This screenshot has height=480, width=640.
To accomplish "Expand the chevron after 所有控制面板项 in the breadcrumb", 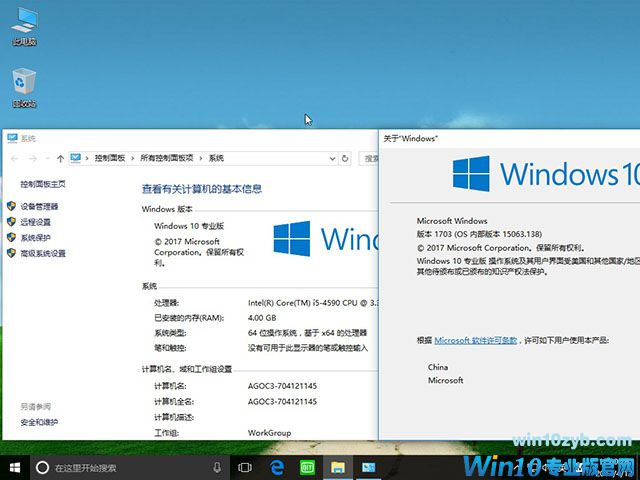I will click(202, 158).
